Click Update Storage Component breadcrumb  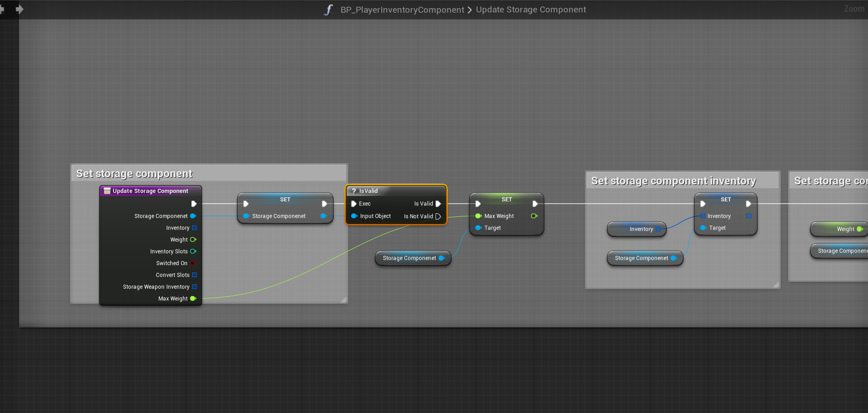coord(530,10)
